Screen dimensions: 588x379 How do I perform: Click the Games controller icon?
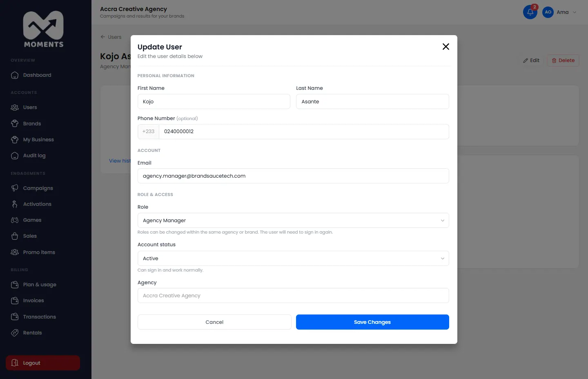tap(15, 220)
